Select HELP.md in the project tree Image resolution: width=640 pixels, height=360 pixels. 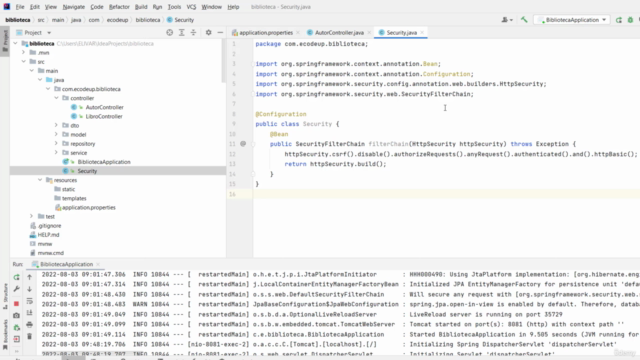tap(48, 235)
